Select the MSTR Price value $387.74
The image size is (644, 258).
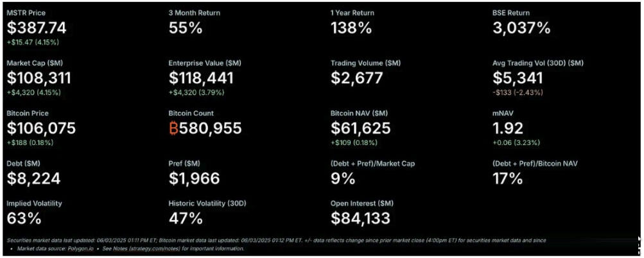[x=37, y=28]
